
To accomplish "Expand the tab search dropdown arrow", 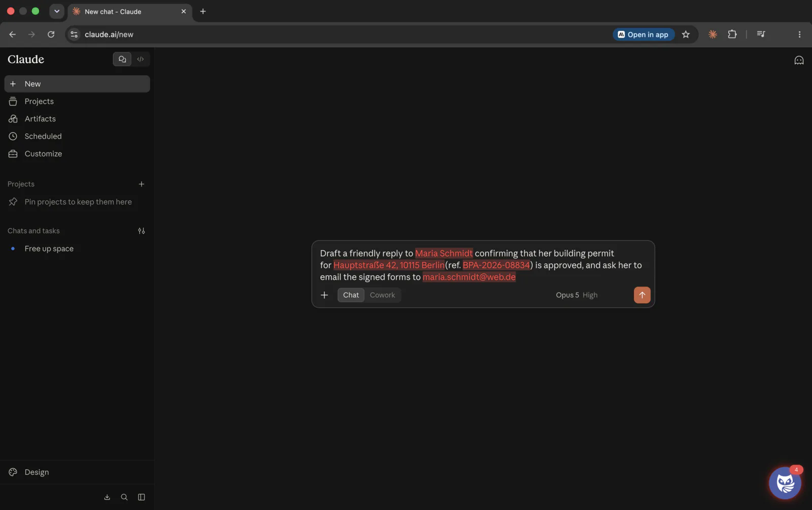I will [57, 11].
